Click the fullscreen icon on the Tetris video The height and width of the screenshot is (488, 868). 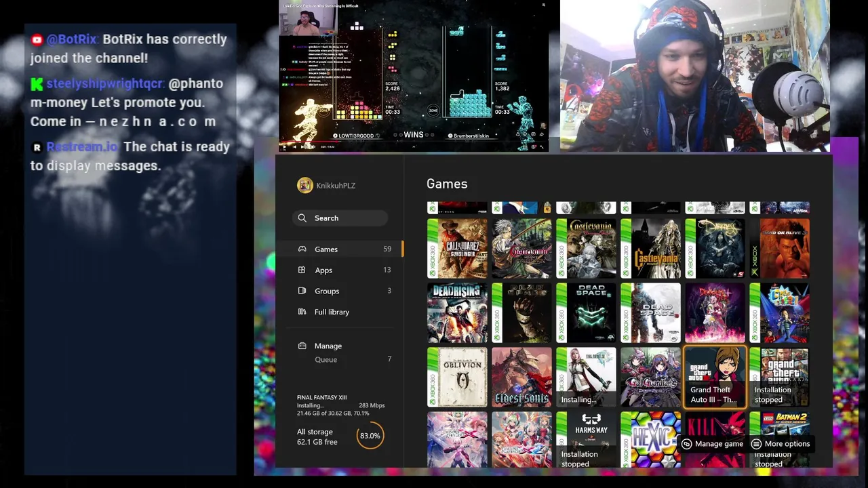pyautogui.click(x=543, y=146)
